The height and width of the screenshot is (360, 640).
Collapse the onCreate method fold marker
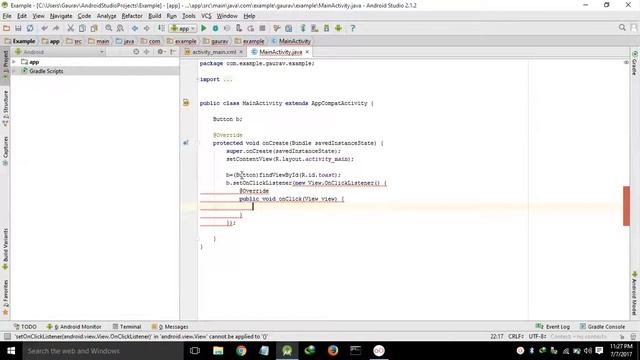pos(199,143)
